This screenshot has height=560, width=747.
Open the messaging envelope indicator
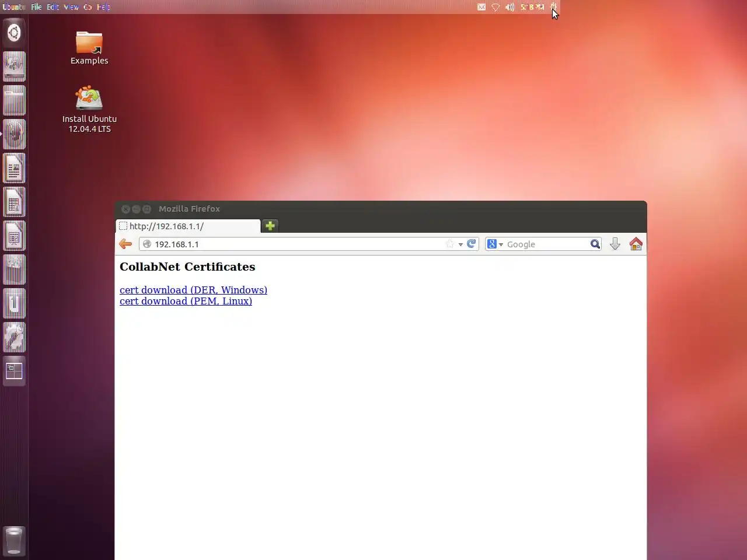point(481,7)
